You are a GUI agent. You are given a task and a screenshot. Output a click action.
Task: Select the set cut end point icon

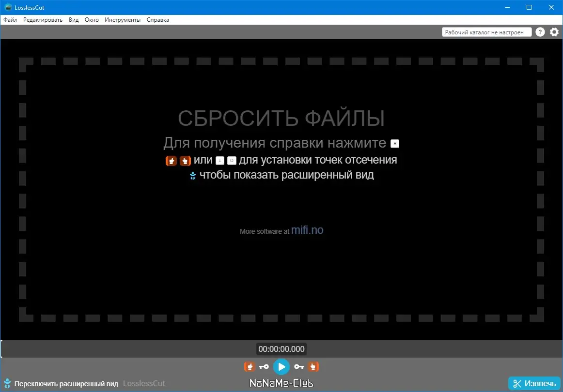313,366
